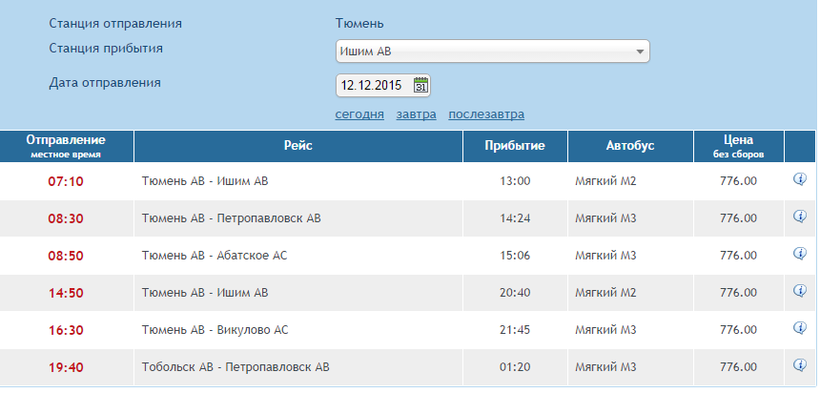Select the 07:10 departure time
This screenshot has height=393, width=820.
pos(66,182)
